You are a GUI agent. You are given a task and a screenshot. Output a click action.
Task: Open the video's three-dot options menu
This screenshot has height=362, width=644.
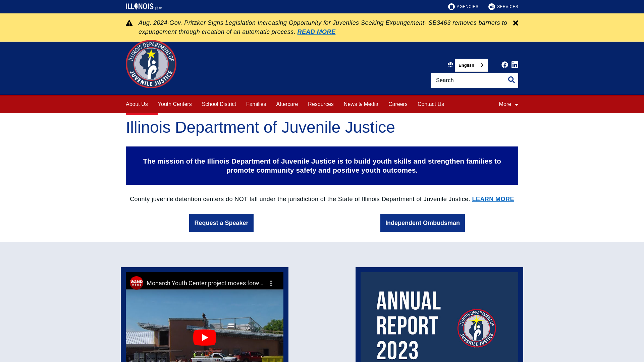(271, 283)
